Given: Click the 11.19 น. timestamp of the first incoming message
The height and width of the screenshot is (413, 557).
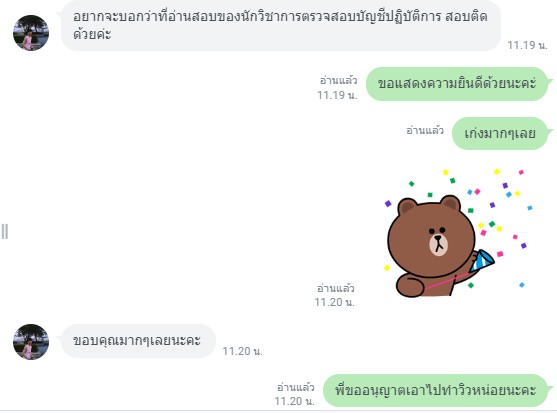Looking at the screenshot, I should pyautogui.click(x=527, y=45).
